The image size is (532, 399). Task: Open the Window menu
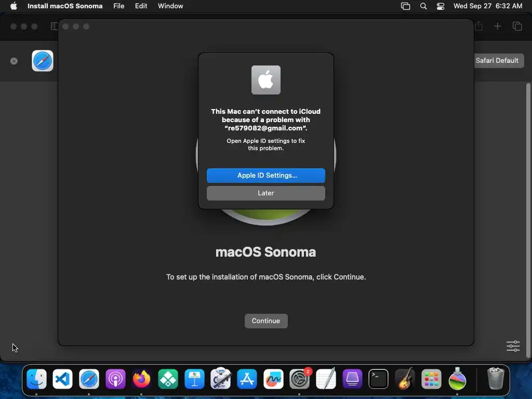pos(170,6)
